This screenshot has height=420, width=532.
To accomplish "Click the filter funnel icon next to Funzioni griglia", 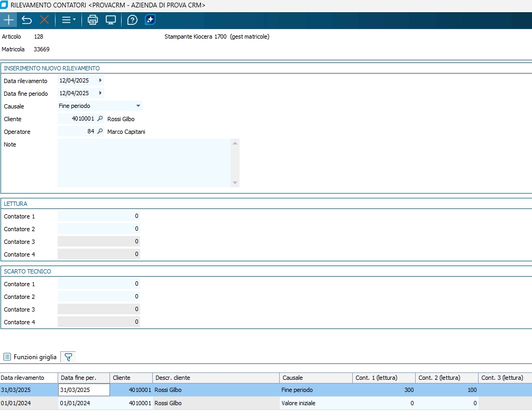I will pos(68,357).
